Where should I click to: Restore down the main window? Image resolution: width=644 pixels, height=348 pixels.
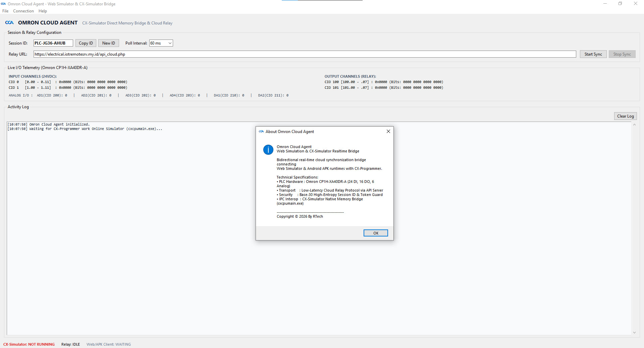point(620,4)
